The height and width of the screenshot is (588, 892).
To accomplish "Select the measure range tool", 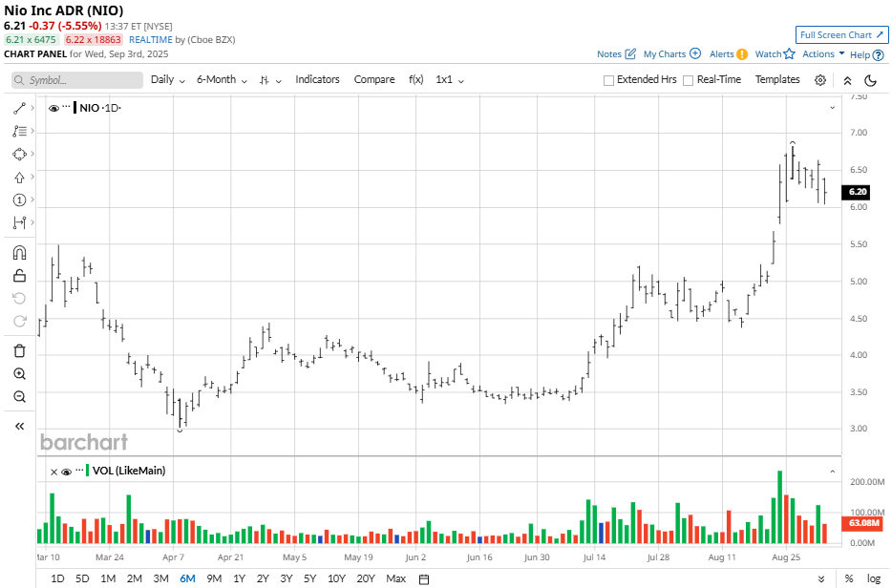I will pos(19,222).
